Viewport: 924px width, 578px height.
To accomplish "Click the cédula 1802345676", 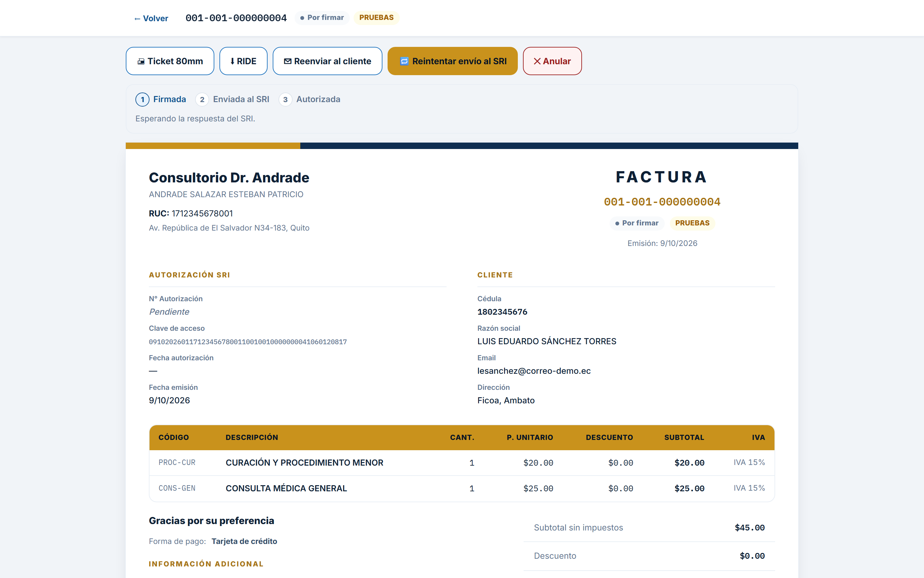I will click(x=502, y=312).
